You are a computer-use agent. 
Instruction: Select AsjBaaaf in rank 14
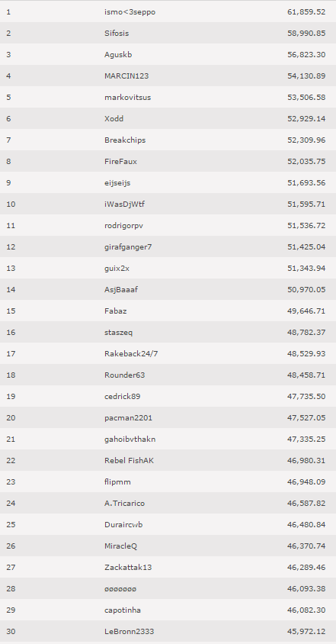(x=121, y=289)
